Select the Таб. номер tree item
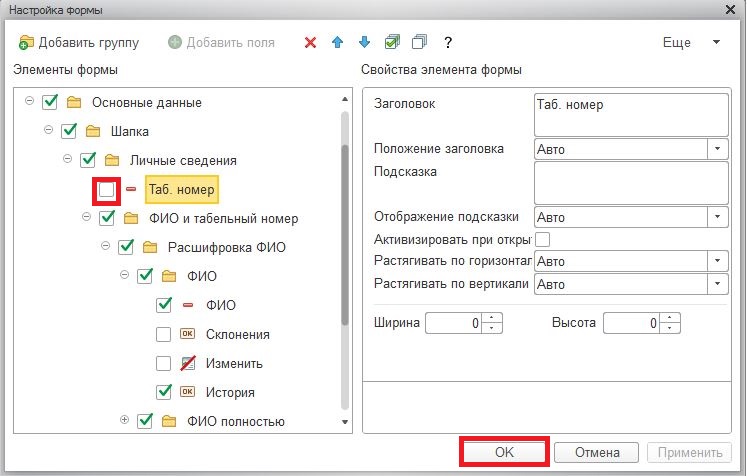 (x=182, y=189)
